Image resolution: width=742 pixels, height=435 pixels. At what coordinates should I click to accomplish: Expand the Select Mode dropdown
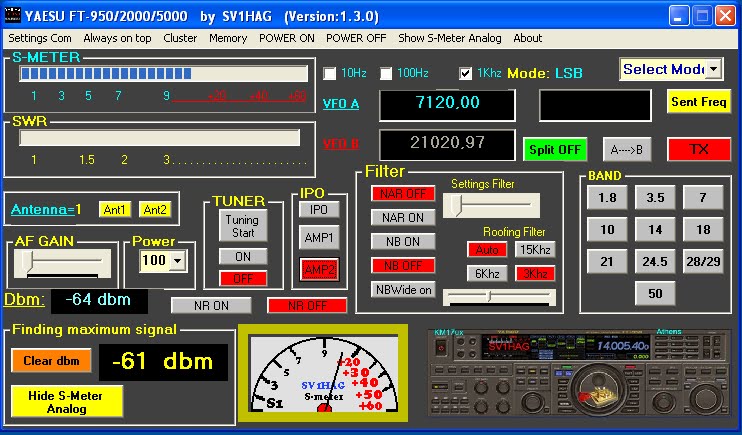pyautogui.click(x=713, y=70)
